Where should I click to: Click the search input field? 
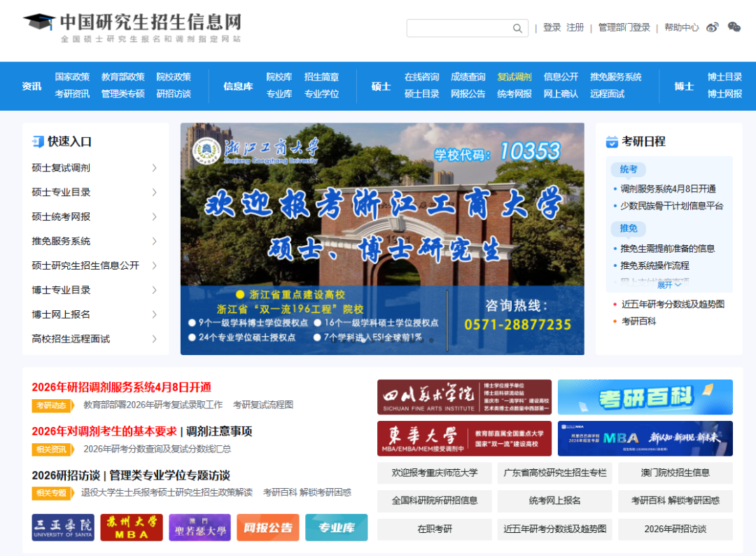[x=458, y=28]
